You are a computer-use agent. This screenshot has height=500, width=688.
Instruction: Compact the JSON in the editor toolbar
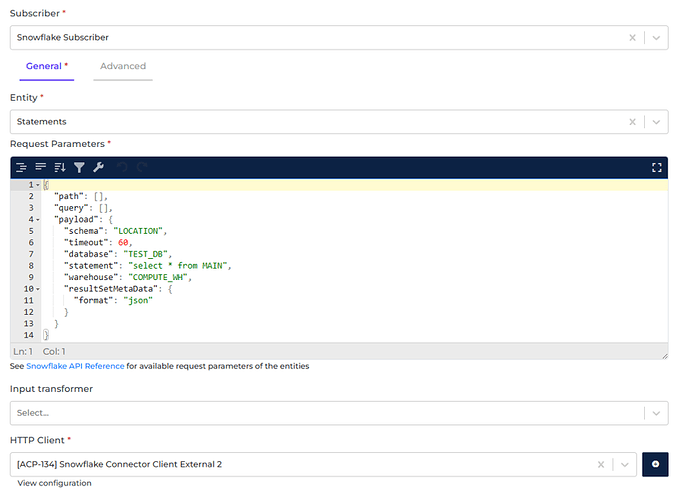pyautogui.click(x=40, y=167)
